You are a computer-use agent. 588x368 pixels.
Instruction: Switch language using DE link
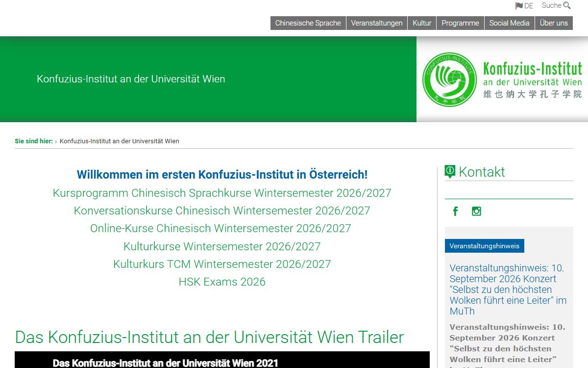tap(529, 6)
